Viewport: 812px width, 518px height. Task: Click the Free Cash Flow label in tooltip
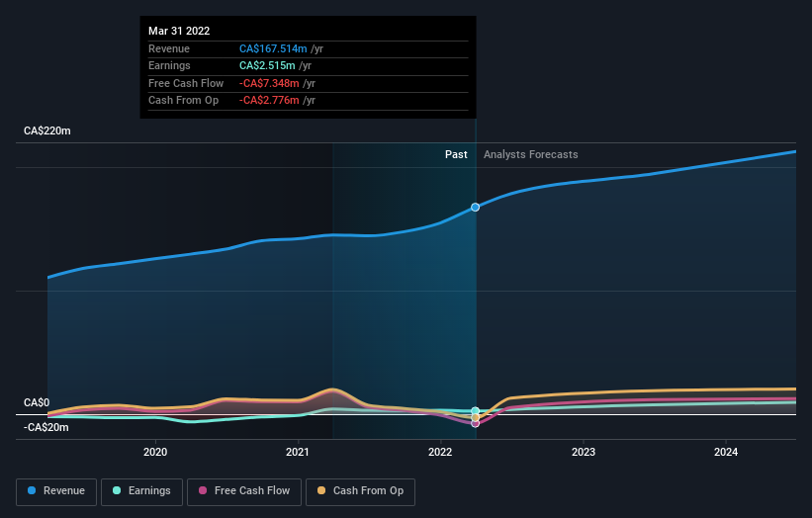tap(186, 83)
